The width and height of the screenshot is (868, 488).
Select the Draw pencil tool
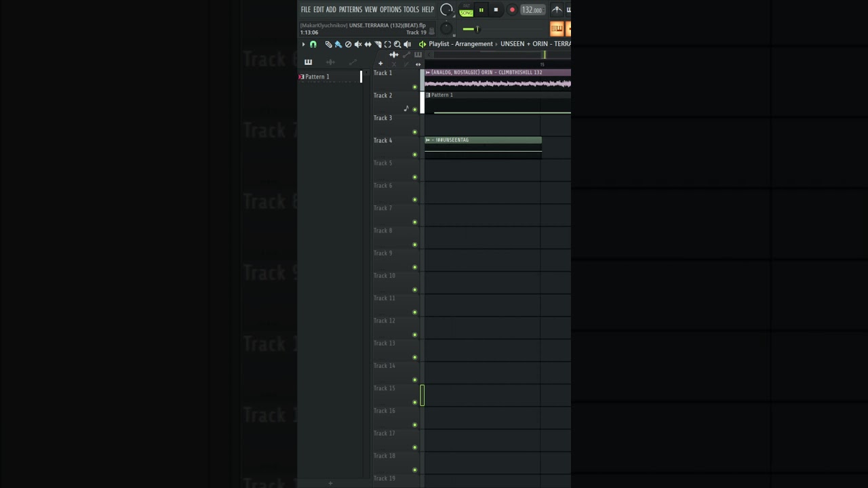329,44
